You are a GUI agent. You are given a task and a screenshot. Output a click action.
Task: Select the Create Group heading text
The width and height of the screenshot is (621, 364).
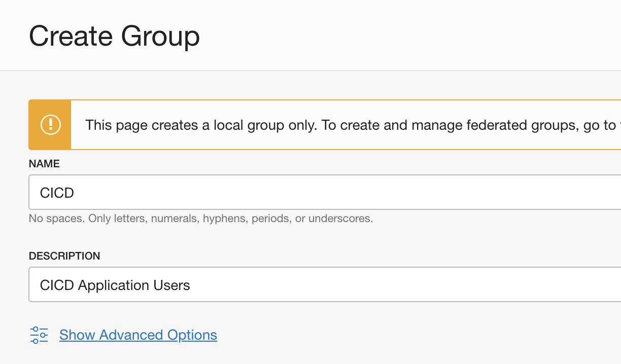[115, 36]
